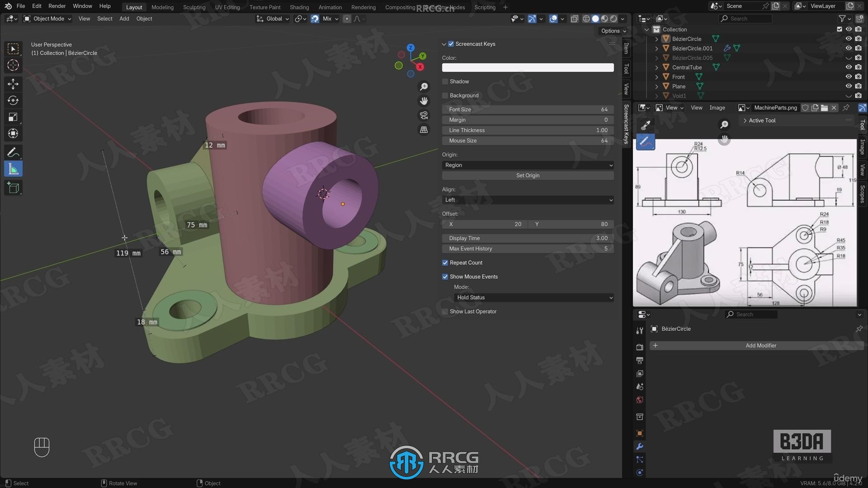Enable the Background checkbox
Viewport: 868px width, 488px height.
(x=445, y=95)
